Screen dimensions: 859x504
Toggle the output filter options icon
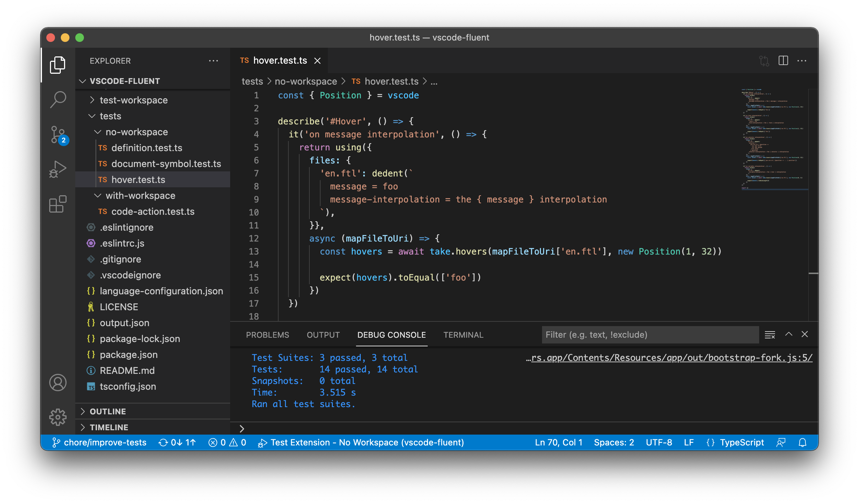[770, 334]
